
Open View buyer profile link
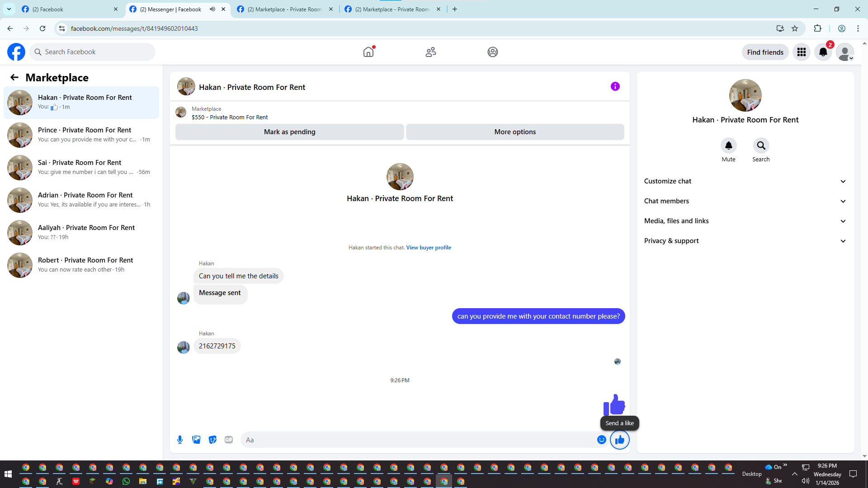[x=428, y=248]
